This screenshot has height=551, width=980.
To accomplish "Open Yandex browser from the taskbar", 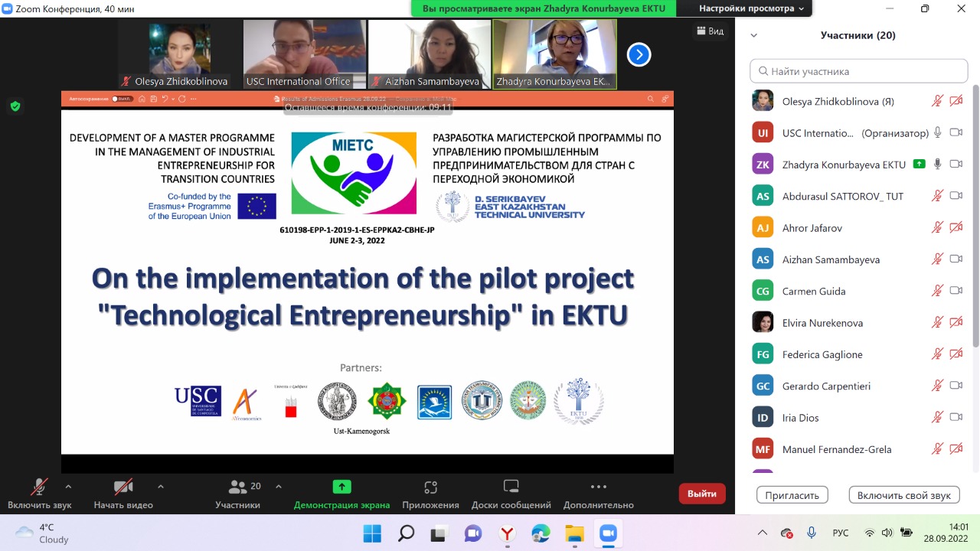I will point(507,533).
